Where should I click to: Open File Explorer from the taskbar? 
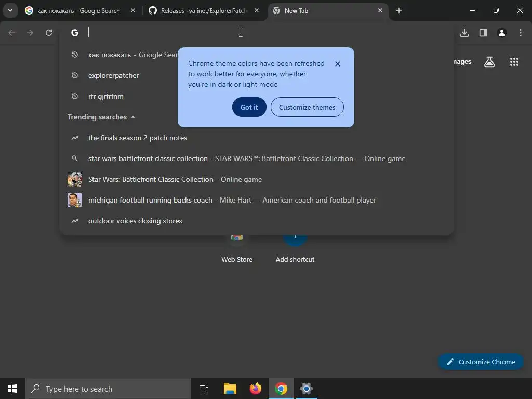coord(230,389)
